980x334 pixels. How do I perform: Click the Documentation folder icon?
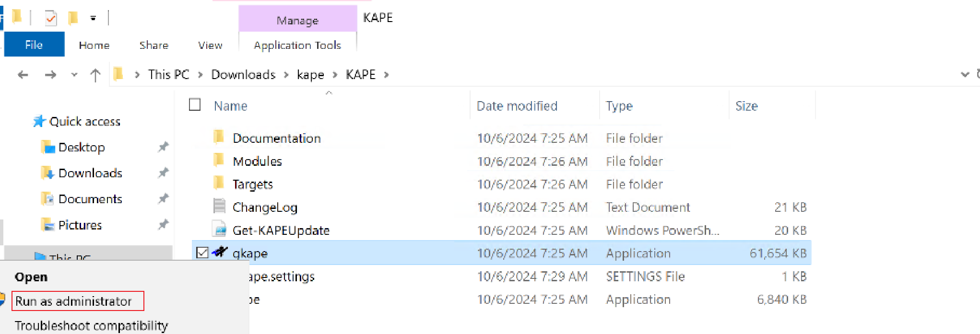[219, 137]
